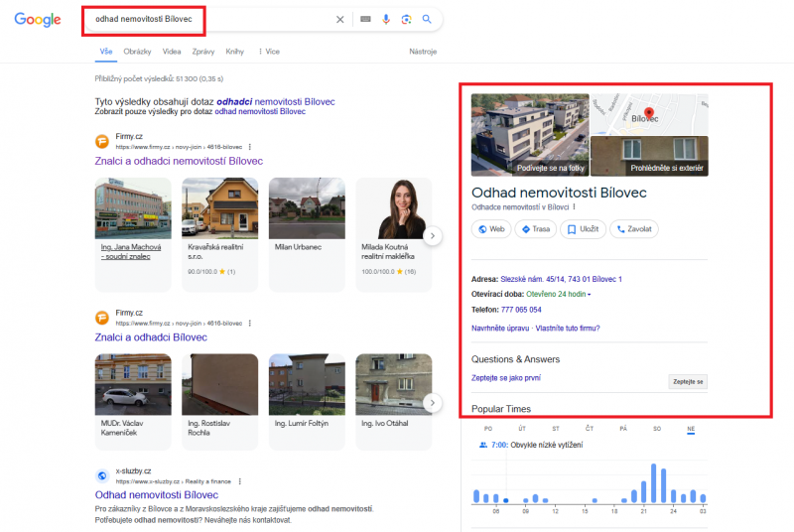
Task: Select PO day in Popular Times
Action: 488,429
